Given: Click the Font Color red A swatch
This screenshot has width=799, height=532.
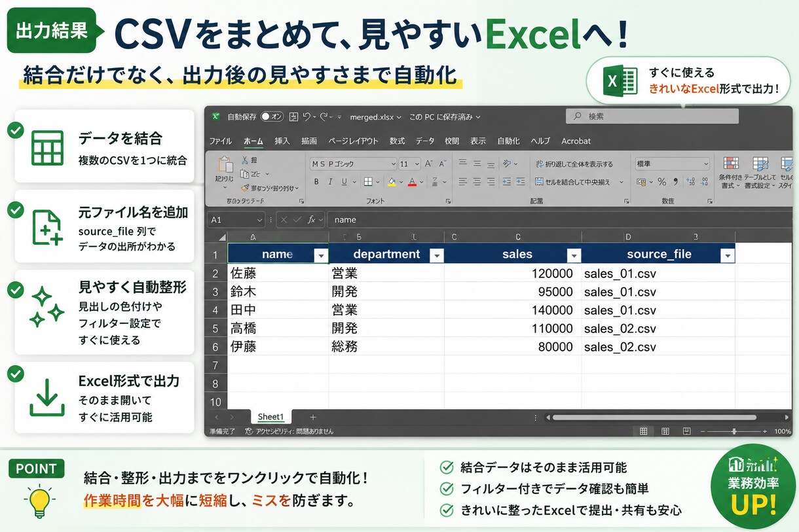Looking at the screenshot, I should coord(413,182).
